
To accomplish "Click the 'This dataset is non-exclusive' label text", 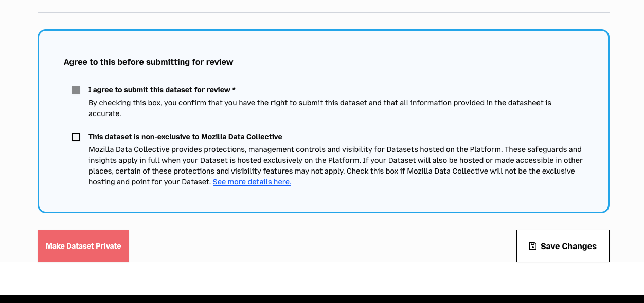I will (185, 137).
